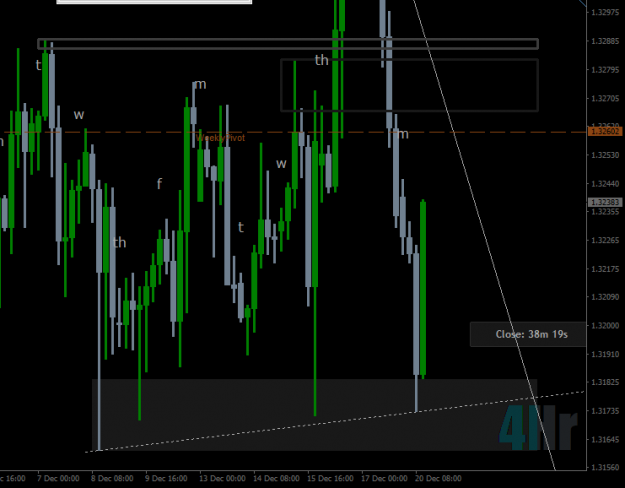Click the 1.31645 price axis label
Screen dimensions: 625x488
coord(605,439)
